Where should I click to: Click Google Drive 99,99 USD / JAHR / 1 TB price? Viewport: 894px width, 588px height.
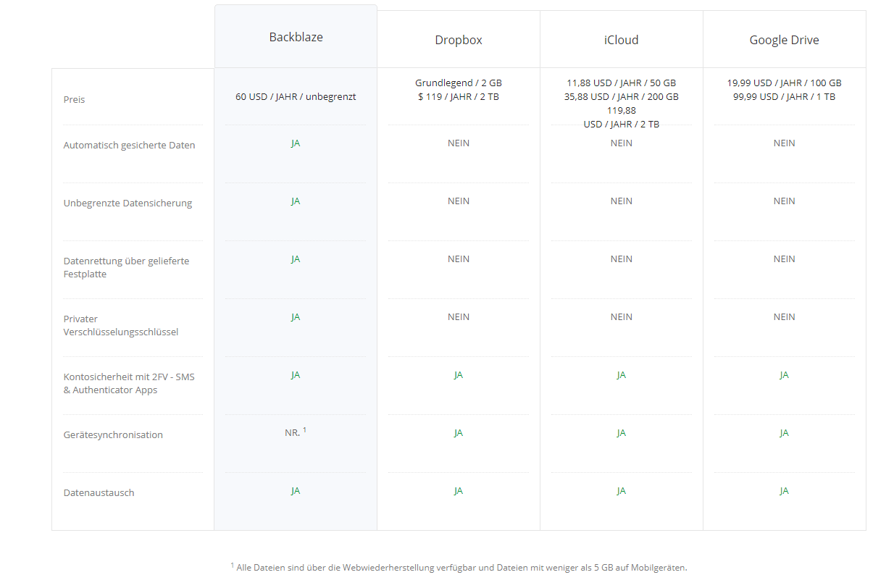pos(784,96)
